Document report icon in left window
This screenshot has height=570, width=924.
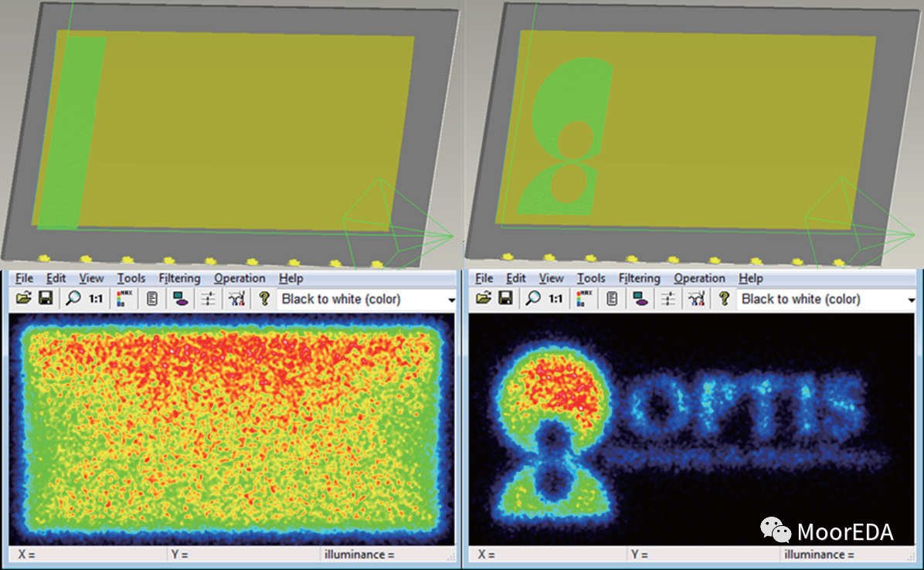click(x=152, y=299)
